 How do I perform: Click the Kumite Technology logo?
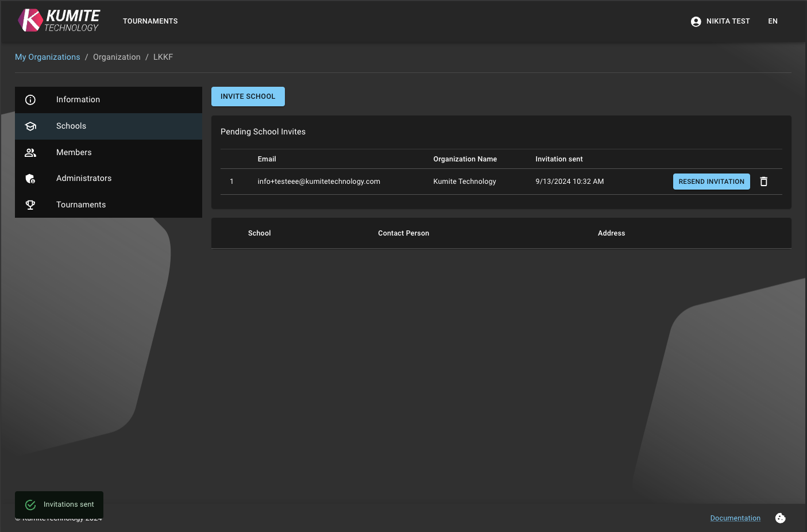tap(59, 21)
